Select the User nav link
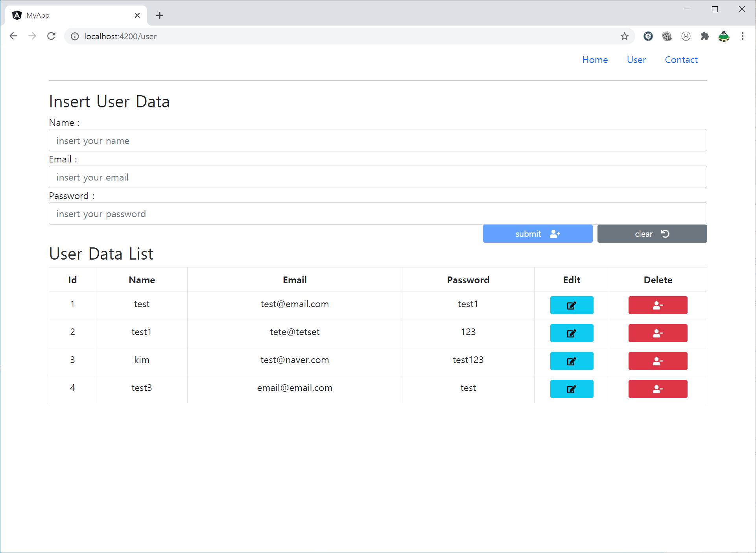 coord(636,60)
